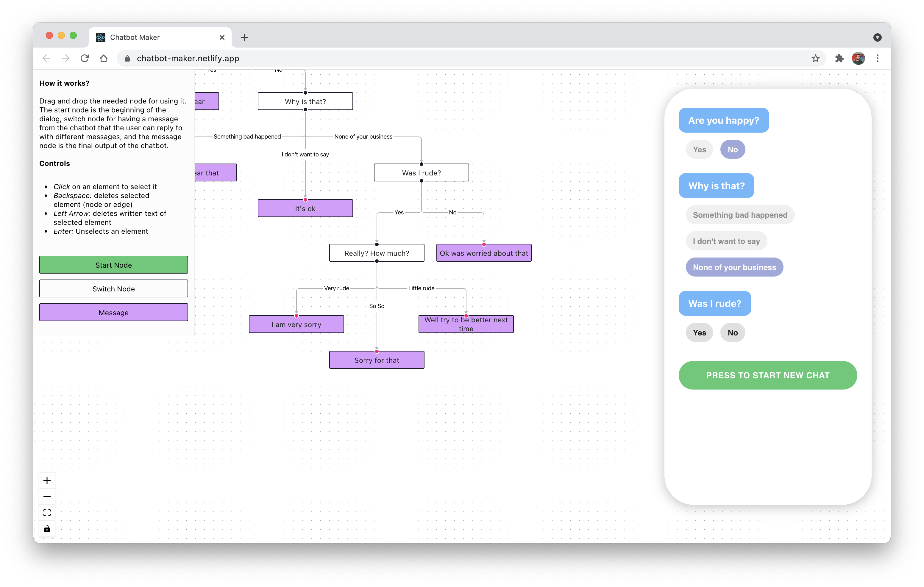Screen dimensions: 924x587
Task: Open the Chrome three-dot menu
Action: [877, 58]
